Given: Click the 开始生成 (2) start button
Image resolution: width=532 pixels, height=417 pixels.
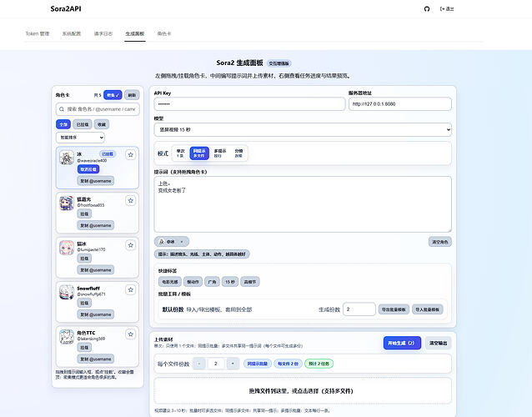Looking at the screenshot, I should coord(402,343).
